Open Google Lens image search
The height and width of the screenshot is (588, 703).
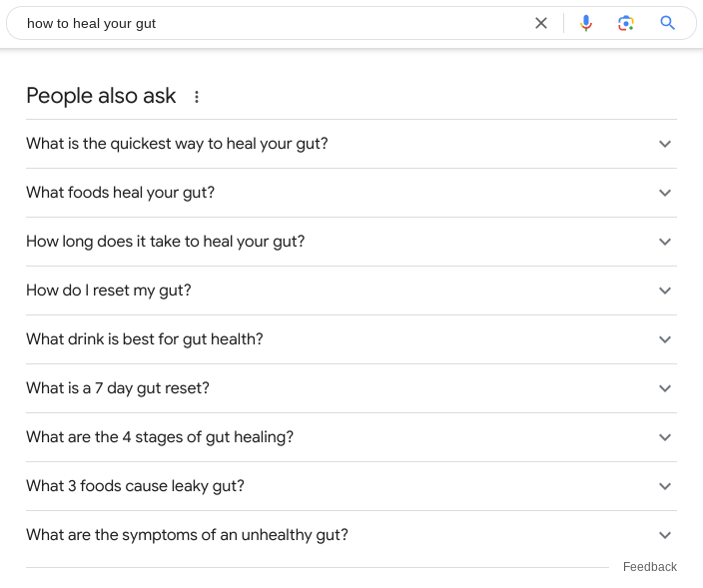coord(626,23)
